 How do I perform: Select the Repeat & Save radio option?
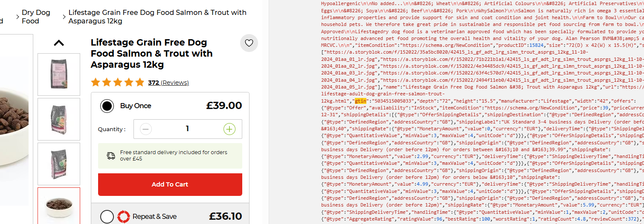107,217
